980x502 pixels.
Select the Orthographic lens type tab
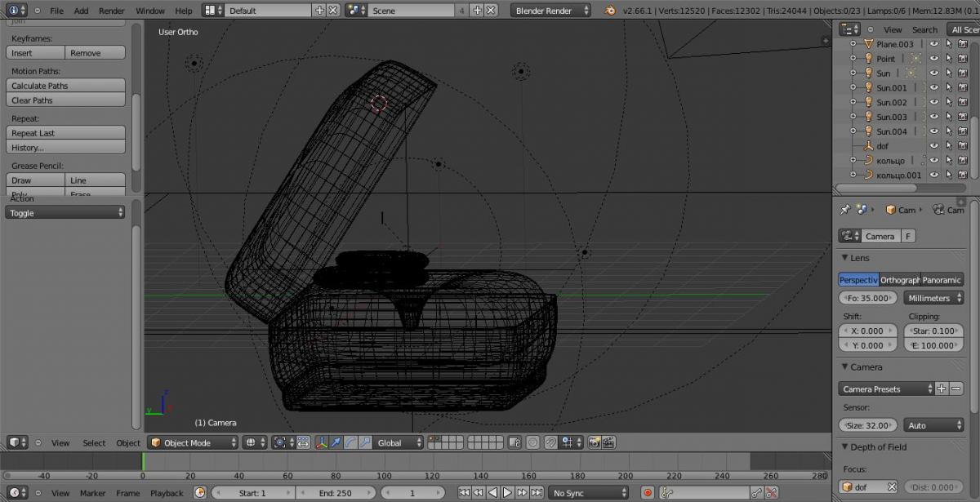(899, 280)
